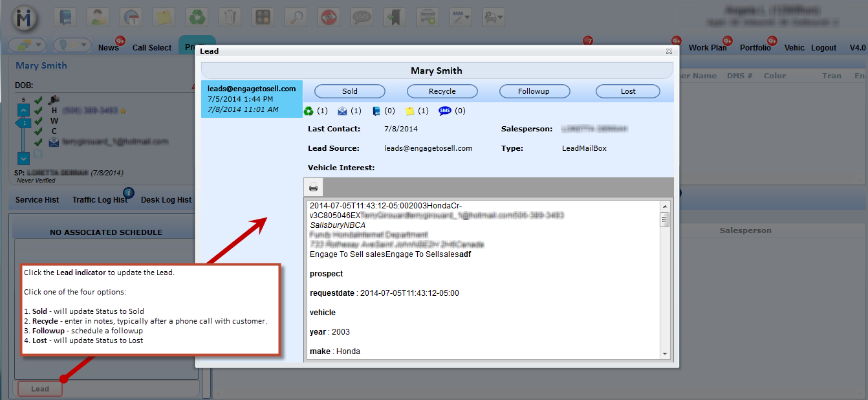Viewport: 868px width, 400px height.
Task: Expand the car search dropdown in toolbar
Action: (x=494, y=17)
